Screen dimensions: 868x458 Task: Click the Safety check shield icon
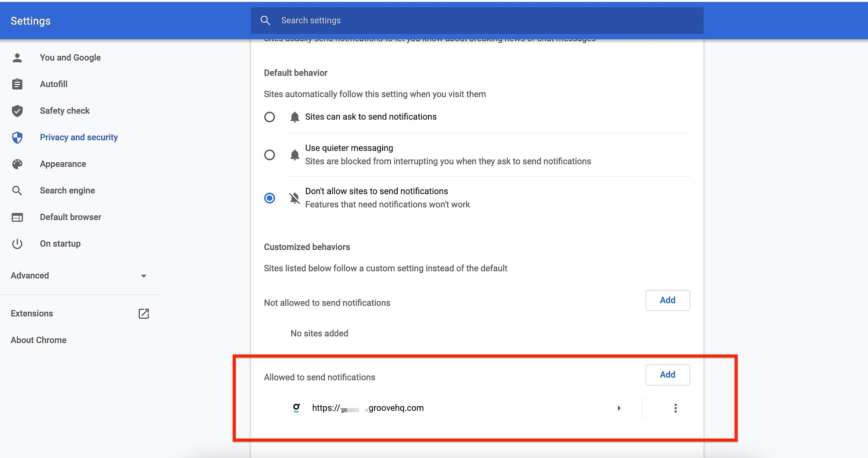[x=17, y=111]
